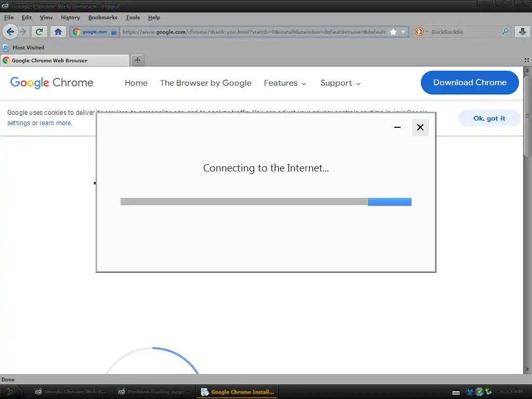Accept cookies with Ok, got it
The height and width of the screenshot is (399, 532).
point(489,118)
